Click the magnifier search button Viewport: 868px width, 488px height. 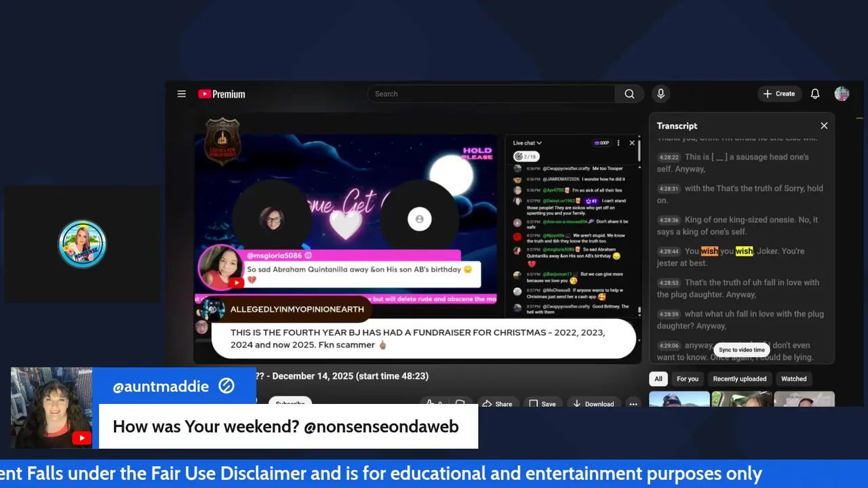[629, 94]
